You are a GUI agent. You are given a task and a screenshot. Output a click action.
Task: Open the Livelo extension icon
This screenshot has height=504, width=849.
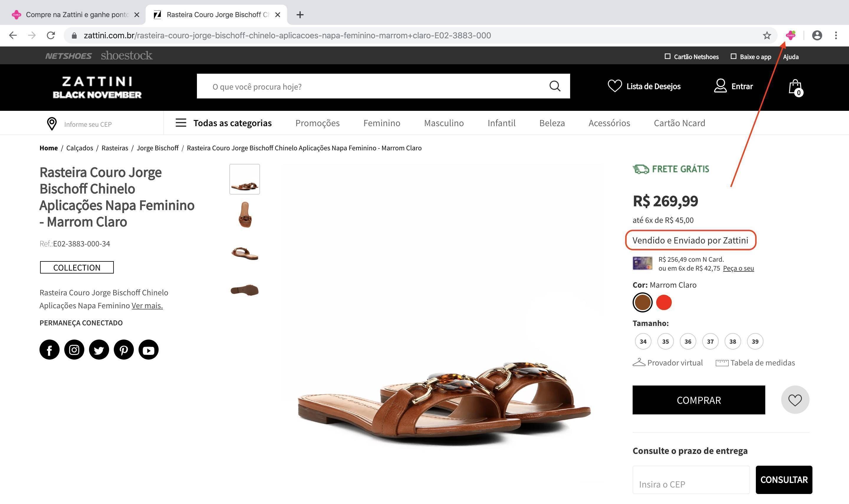pos(791,35)
